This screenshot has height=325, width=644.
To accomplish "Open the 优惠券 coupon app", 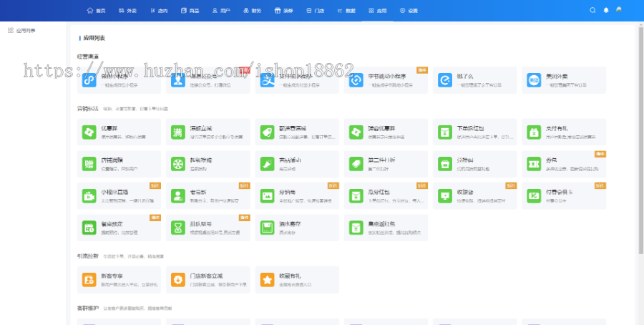I will click(119, 132).
